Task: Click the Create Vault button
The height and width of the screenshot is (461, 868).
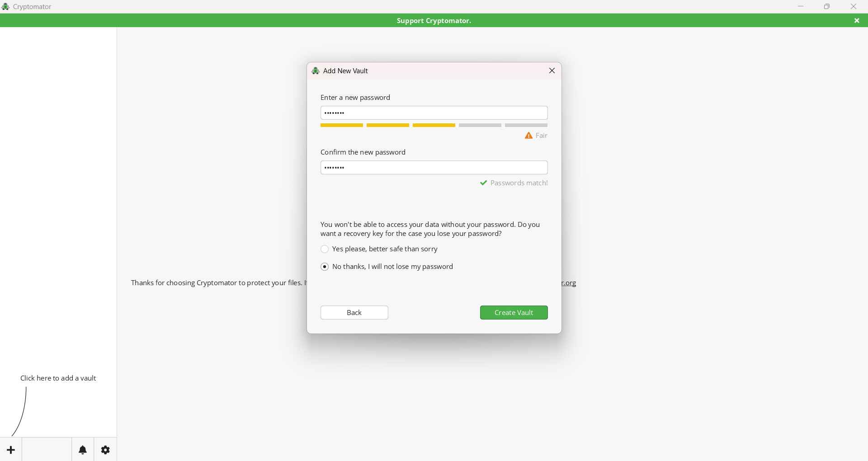Action: [514, 313]
